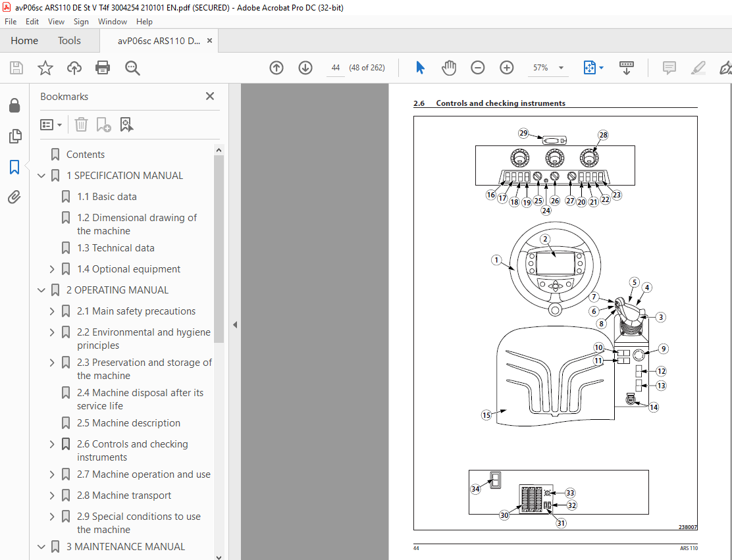
Task: Close the avP06sc ARS110 document tab
Action: 209,41
